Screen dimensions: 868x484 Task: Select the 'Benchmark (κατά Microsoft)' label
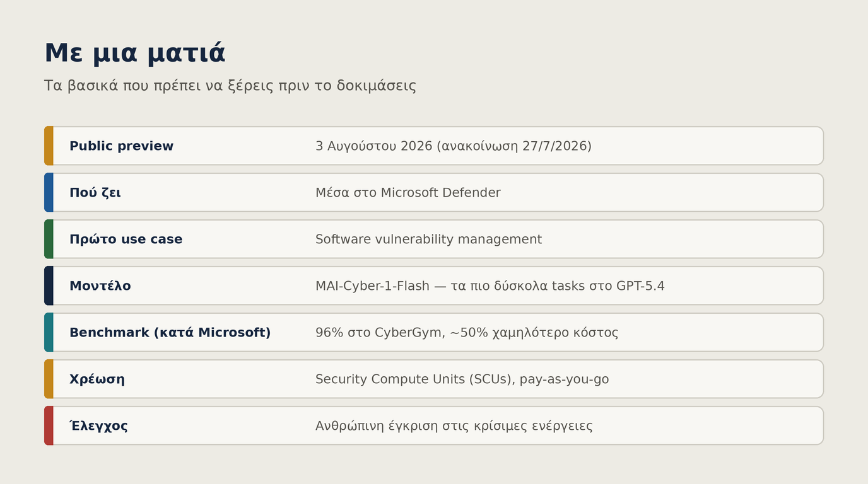coord(170,333)
